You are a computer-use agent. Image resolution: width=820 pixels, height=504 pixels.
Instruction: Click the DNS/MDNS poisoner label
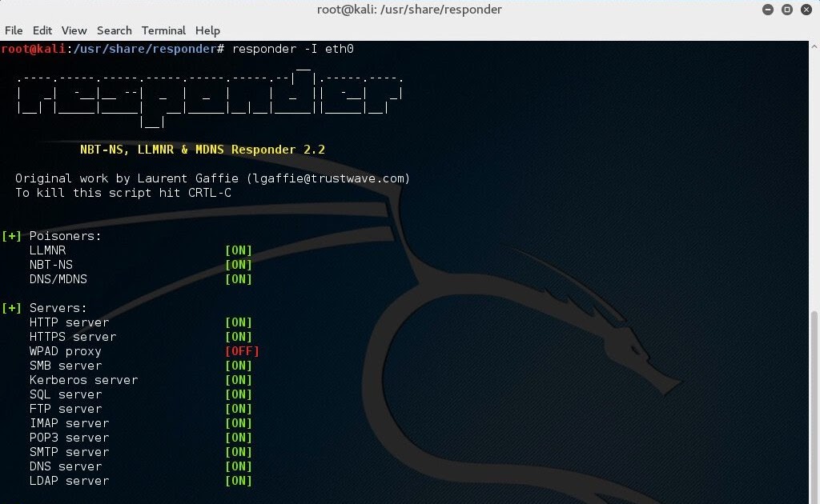(x=58, y=279)
